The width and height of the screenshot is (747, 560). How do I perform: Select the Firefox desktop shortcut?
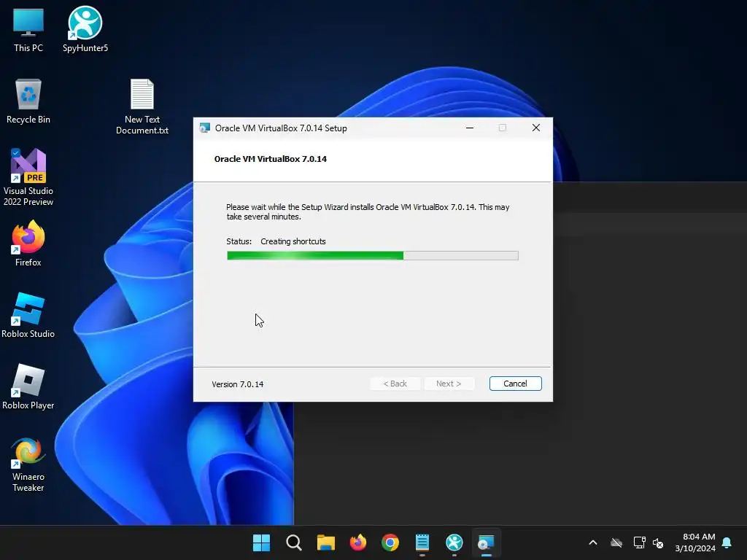[x=28, y=244]
